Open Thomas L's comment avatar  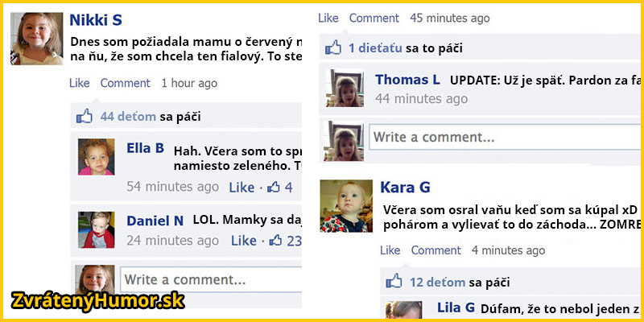click(345, 89)
